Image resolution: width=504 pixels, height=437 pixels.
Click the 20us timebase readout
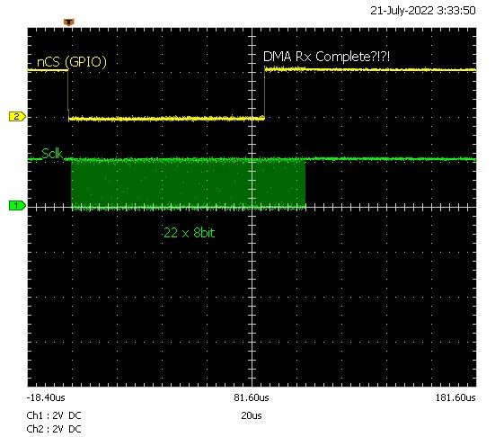(252, 415)
